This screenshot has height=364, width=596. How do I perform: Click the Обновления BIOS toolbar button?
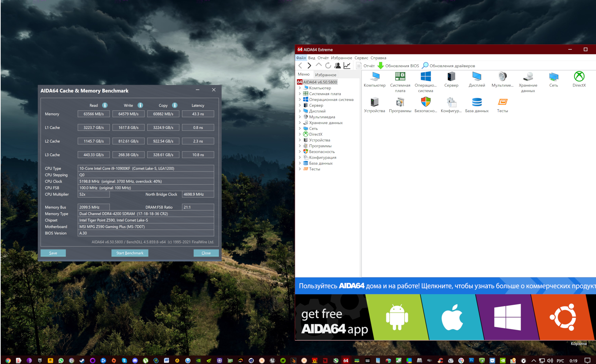click(x=398, y=66)
